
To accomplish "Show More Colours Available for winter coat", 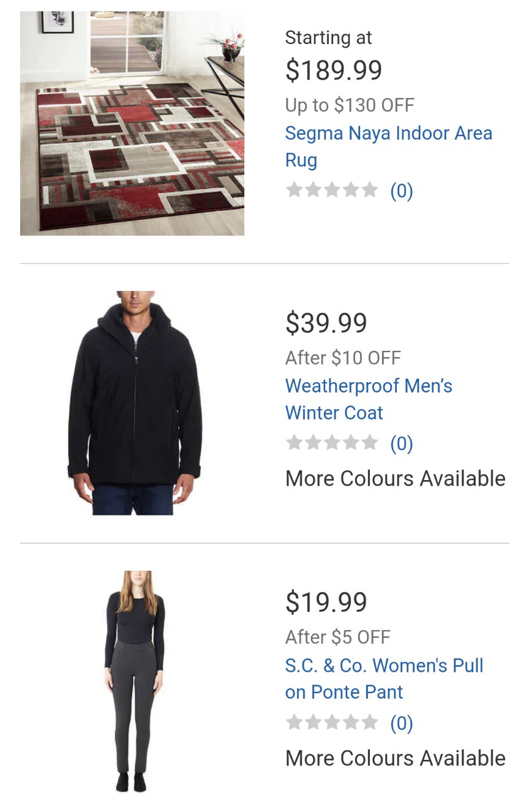I will point(396,478).
